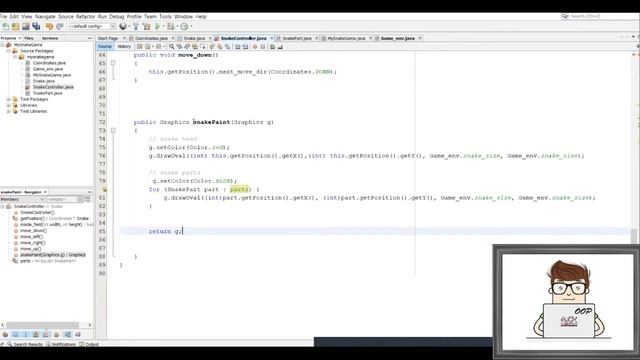This screenshot has width=640, height=360.
Task: Click the Start Macro Recording red icon
Action: pyautogui.click(x=255, y=47)
